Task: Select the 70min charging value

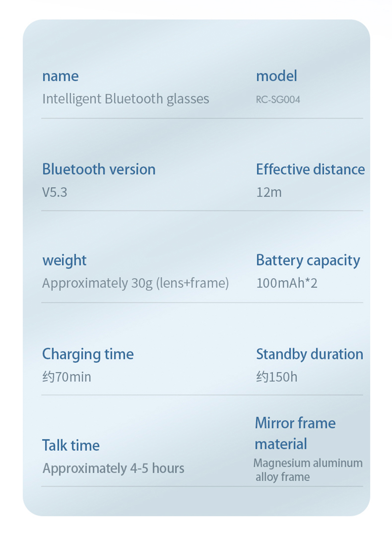Action: coord(67,377)
